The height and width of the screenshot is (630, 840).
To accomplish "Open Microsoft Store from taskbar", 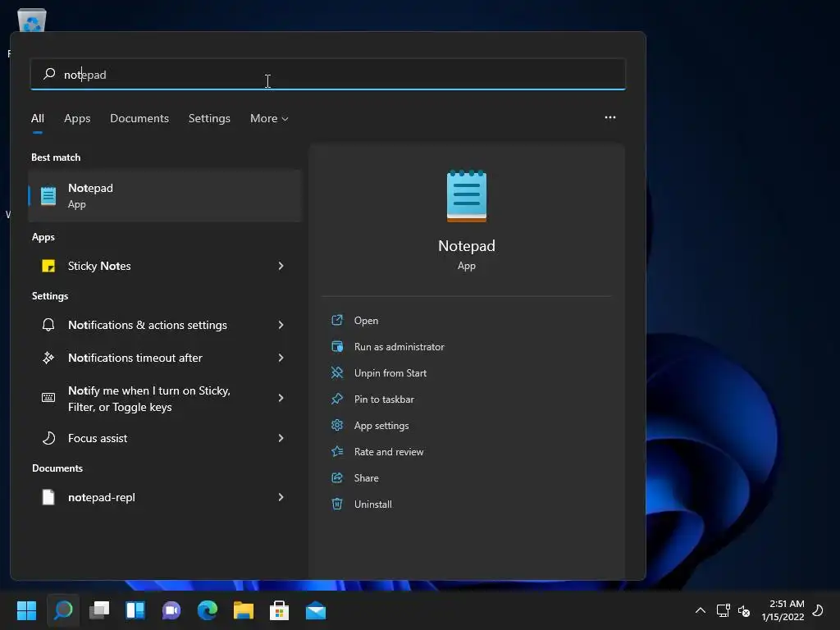I will [x=279, y=610].
